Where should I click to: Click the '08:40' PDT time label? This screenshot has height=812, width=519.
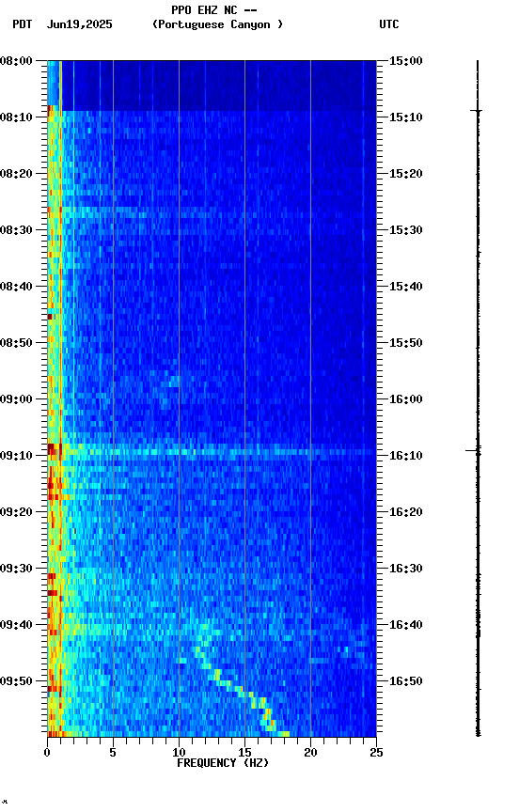tap(16, 287)
